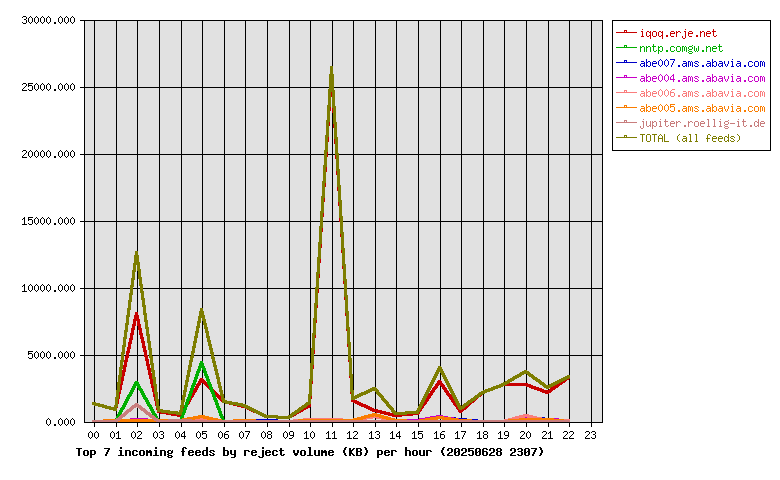Screen dimensions: 780x480
Task: Click the 30000.000 y-axis label
Action: point(48,20)
